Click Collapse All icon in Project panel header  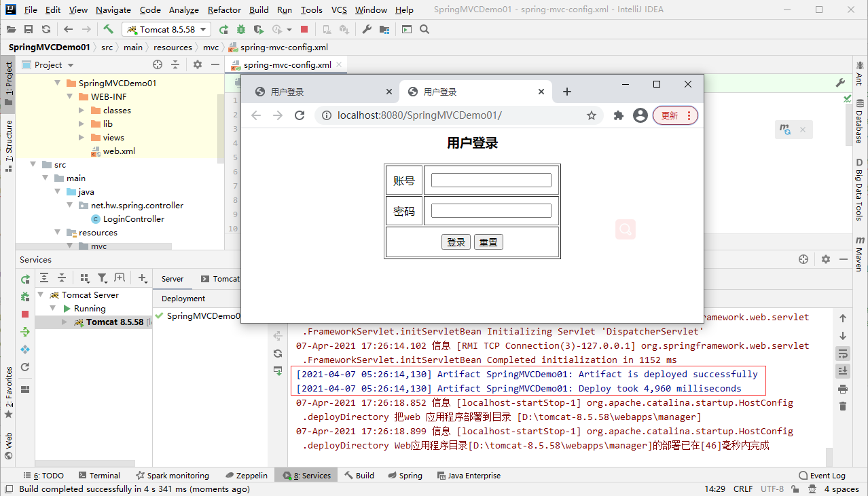175,64
